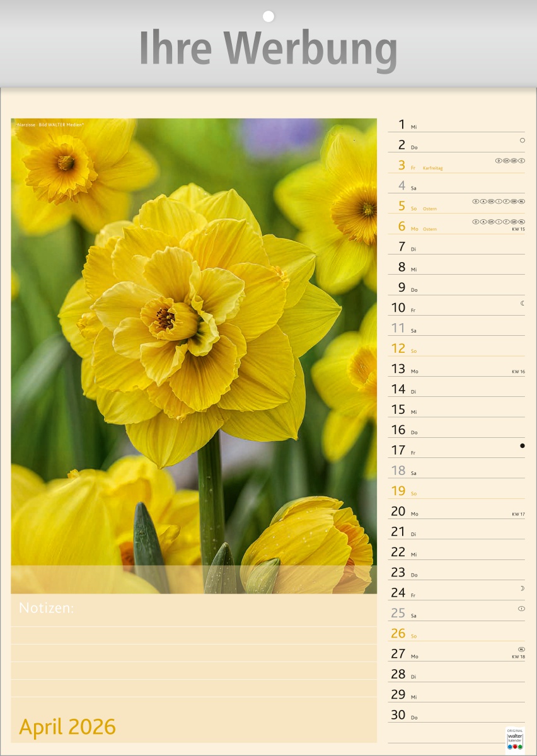Click the KW 15 week number
537x756 pixels.
[x=518, y=229]
